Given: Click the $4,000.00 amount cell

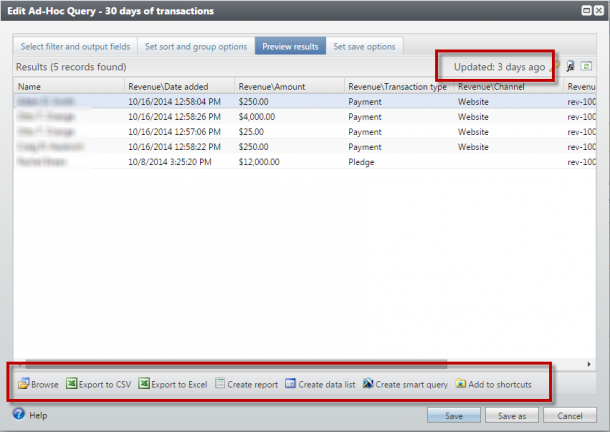Looking at the screenshot, I should (257, 117).
